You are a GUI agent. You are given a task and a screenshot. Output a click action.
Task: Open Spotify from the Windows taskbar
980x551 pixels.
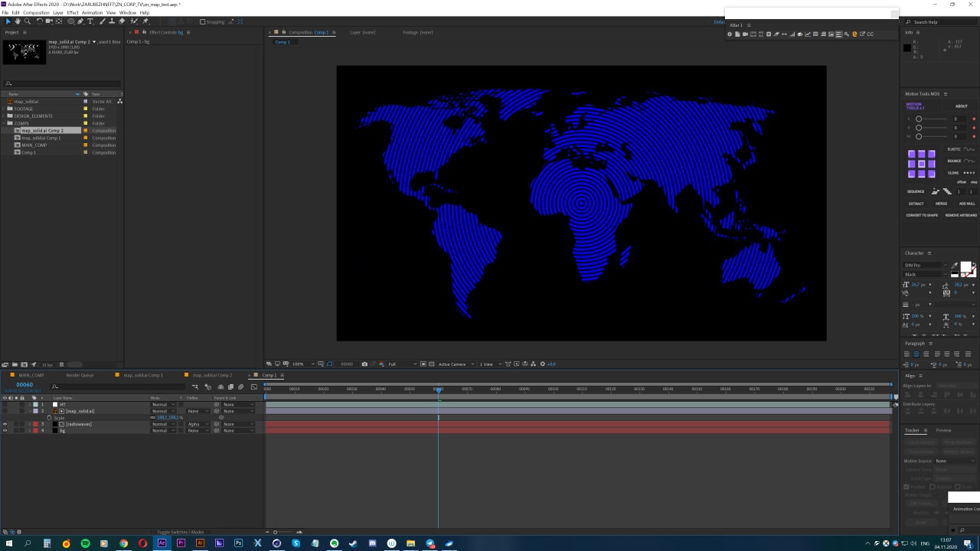[85, 543]
